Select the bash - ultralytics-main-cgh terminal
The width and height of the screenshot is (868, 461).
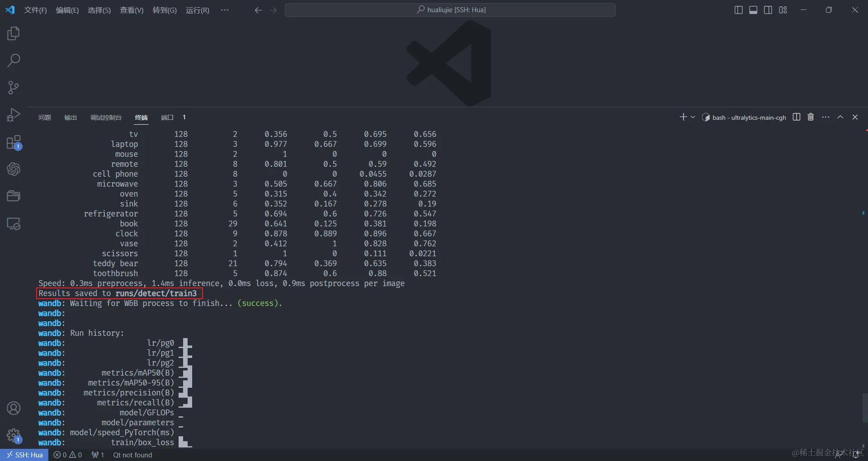pyautogui.click(x=744, y=118)
